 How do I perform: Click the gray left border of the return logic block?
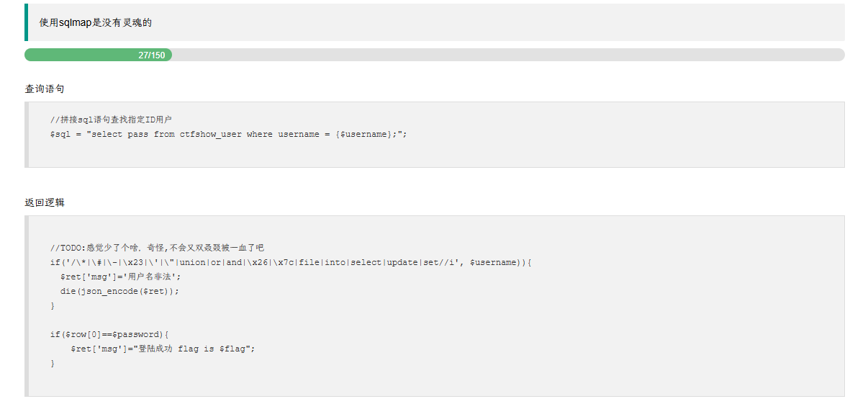click(27, 306)
